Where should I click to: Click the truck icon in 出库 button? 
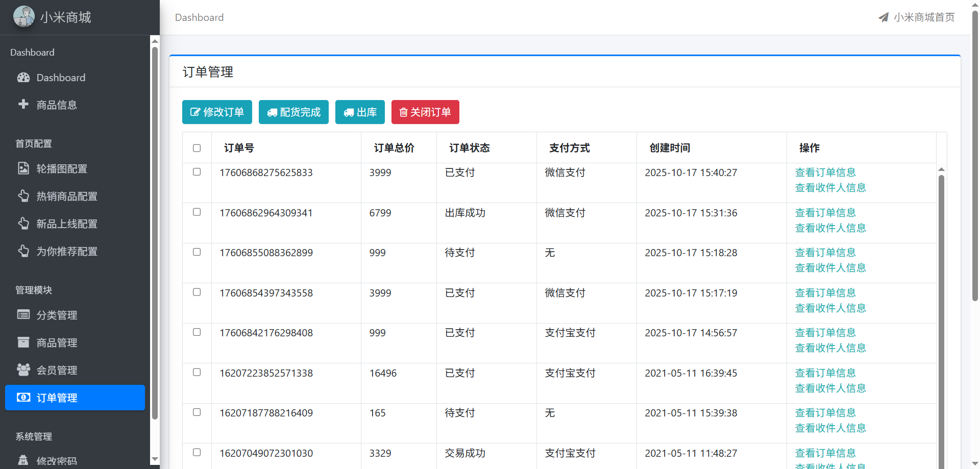click(349, 112)
